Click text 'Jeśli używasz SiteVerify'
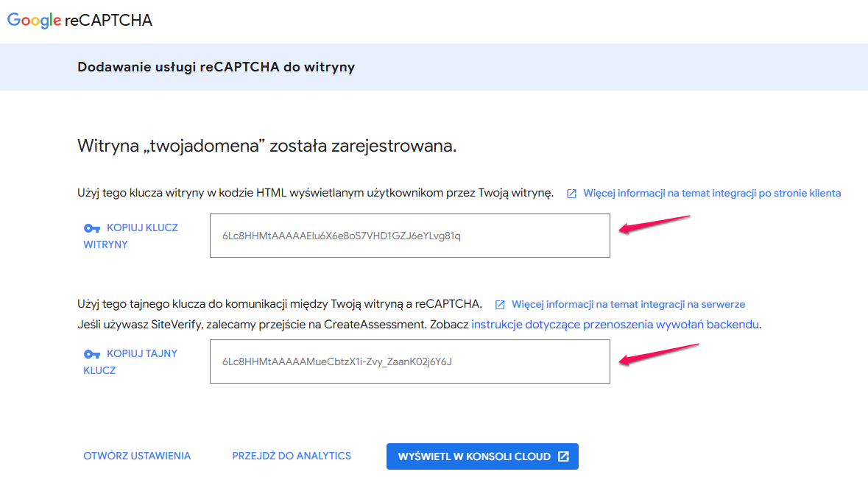Screen dimensions: 868x494 click(140, 325)
